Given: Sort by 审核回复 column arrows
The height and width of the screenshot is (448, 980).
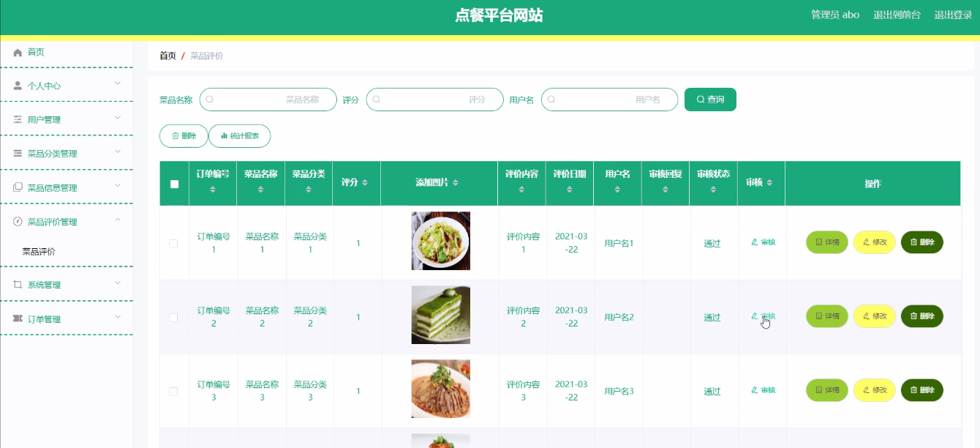Looking at the screenshot, I should pyautogui.click(x=666, y=190).
